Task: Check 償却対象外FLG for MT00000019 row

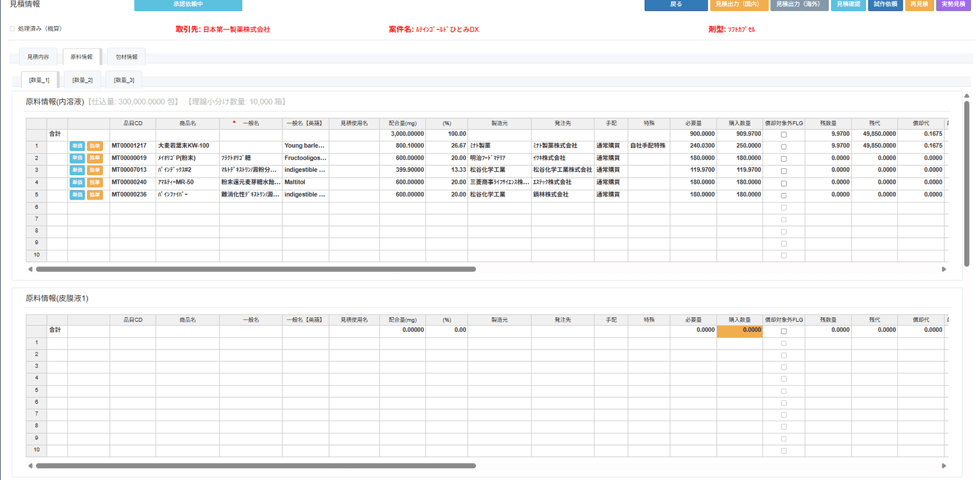Action: 783,159
